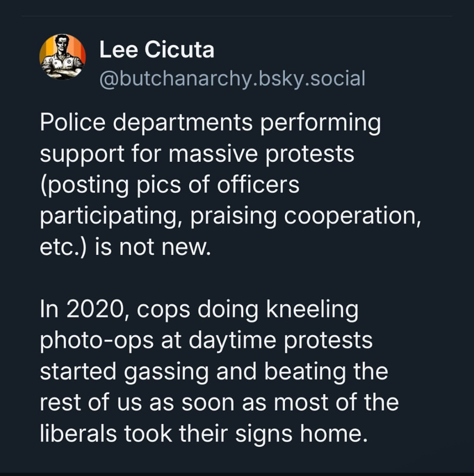Click the words "praising cooperation,"
This screenshot has width=474, height=476.
(x=305, y=216)
